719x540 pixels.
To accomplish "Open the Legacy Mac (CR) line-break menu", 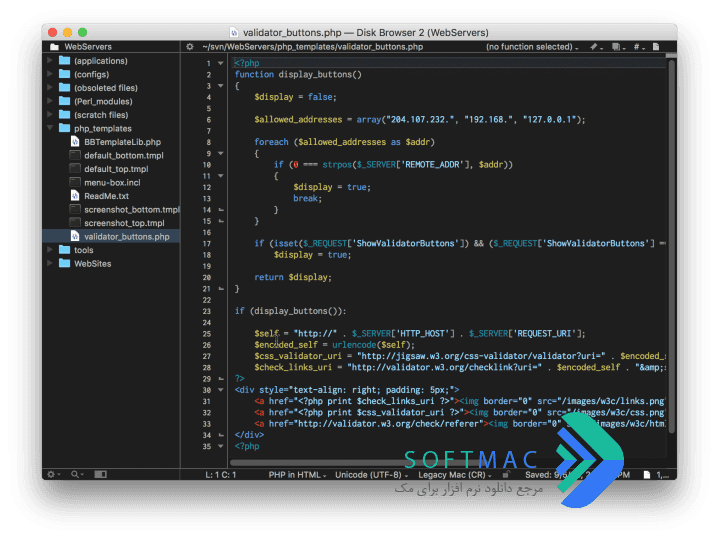I will (455, 475).
